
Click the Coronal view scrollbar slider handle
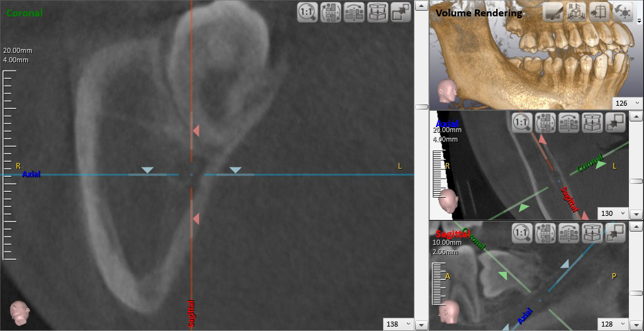[x=421, y=107]
